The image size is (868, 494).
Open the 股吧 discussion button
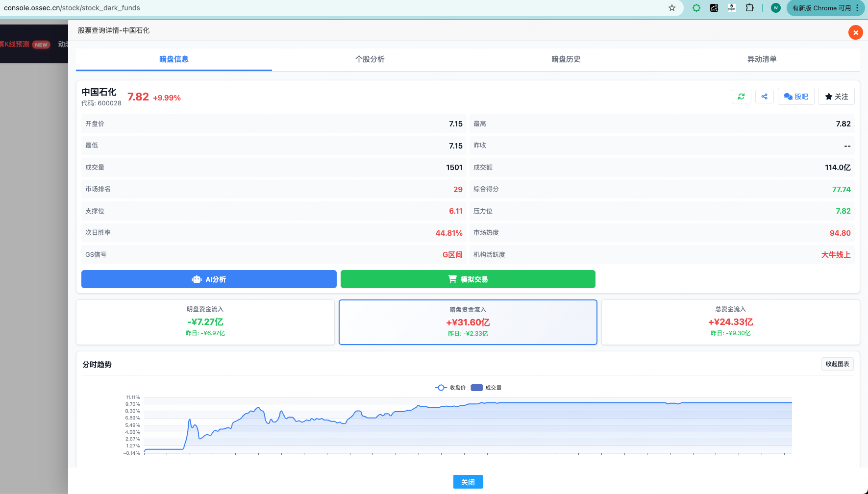(x=796, y=97)
